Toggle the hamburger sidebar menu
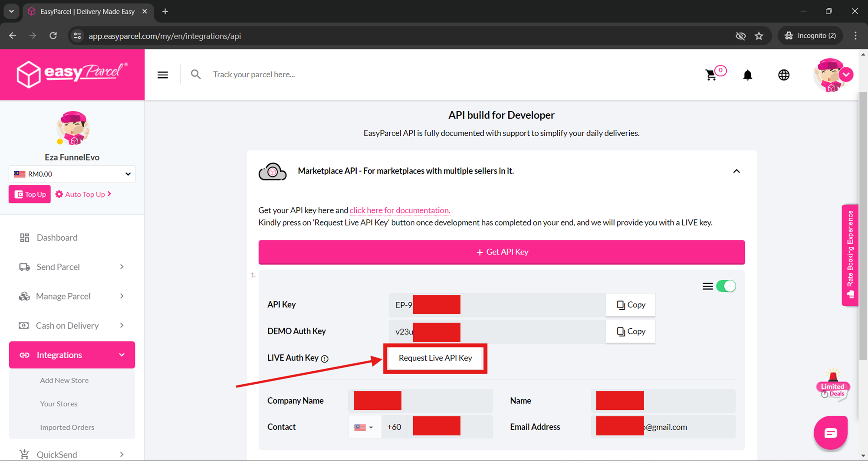The height and width of the screenshot is (461, 868). pyautogui.click(x=163, y=75)
